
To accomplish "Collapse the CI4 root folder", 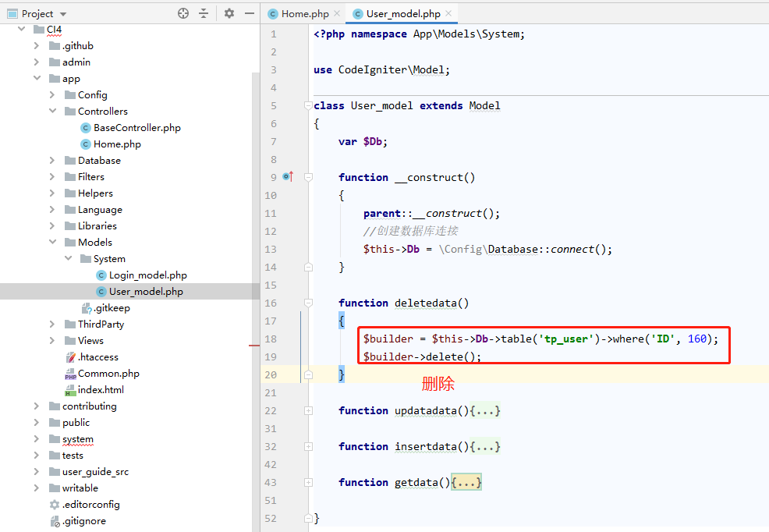I will 22,29.
